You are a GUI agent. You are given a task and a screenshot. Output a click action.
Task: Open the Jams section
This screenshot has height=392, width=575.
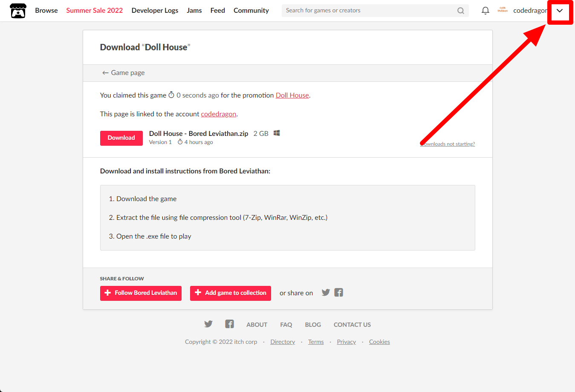194,11
